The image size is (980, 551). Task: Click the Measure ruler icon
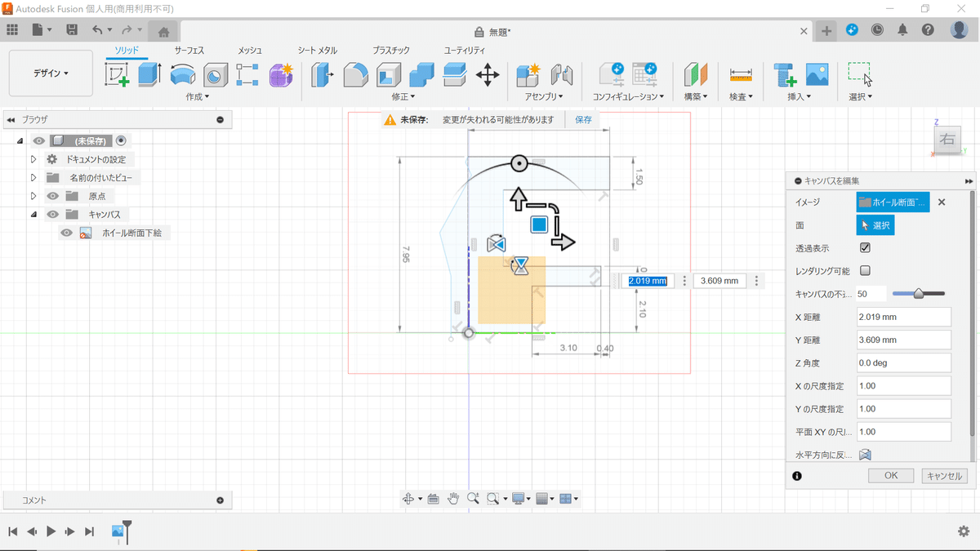coord(741,75)
